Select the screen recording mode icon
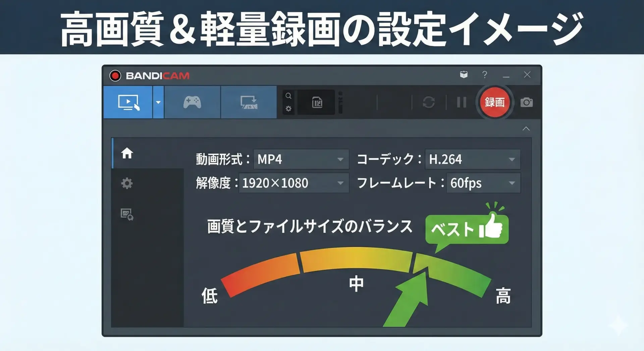The width and height of the screenshot is (644, 351). (128, 102)
